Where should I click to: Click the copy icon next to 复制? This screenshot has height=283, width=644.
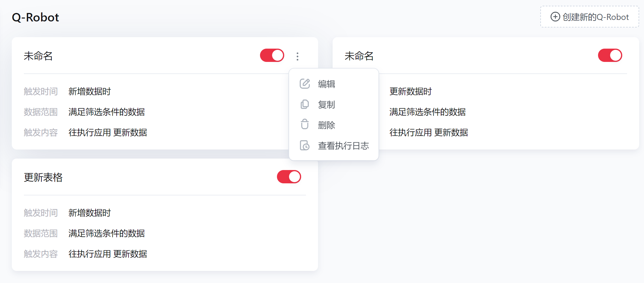point(305,104)
